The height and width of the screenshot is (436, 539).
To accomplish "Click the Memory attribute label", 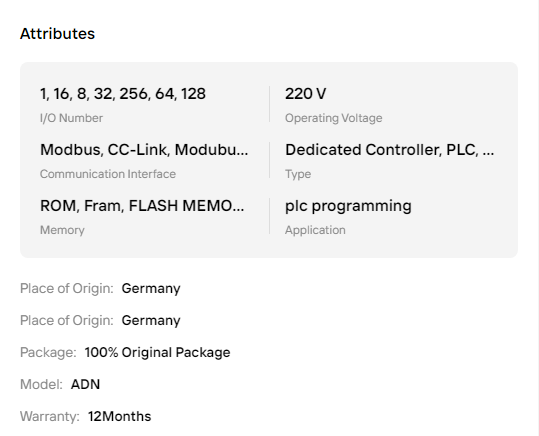I will click(62, 230).
